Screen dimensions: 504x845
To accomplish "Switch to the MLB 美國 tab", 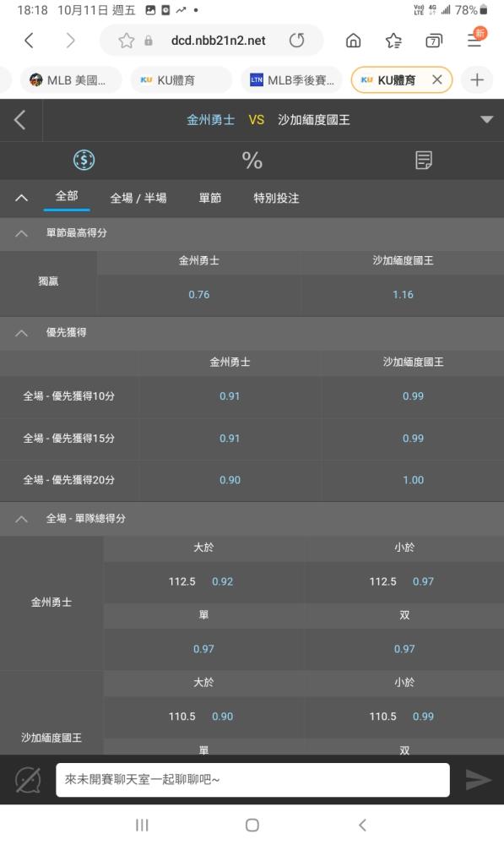I will click(x=71, y=80).
